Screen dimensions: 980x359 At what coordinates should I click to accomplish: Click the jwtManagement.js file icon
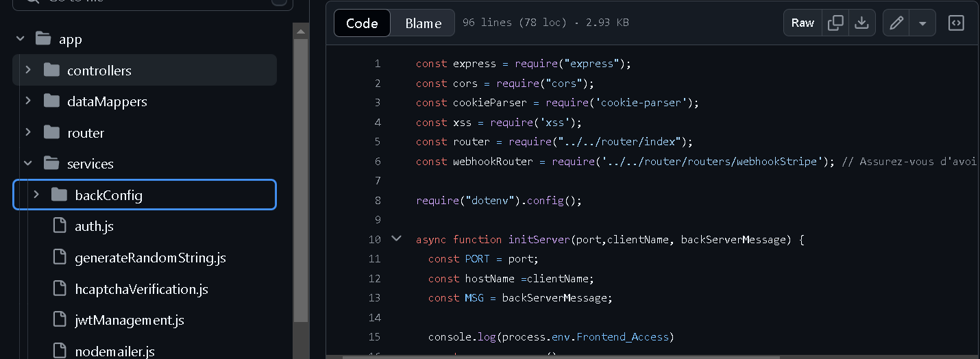(60, 319)
